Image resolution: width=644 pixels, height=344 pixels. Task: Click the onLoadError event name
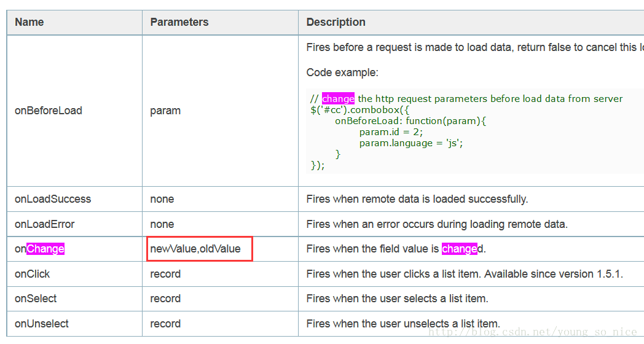point(44,224)
